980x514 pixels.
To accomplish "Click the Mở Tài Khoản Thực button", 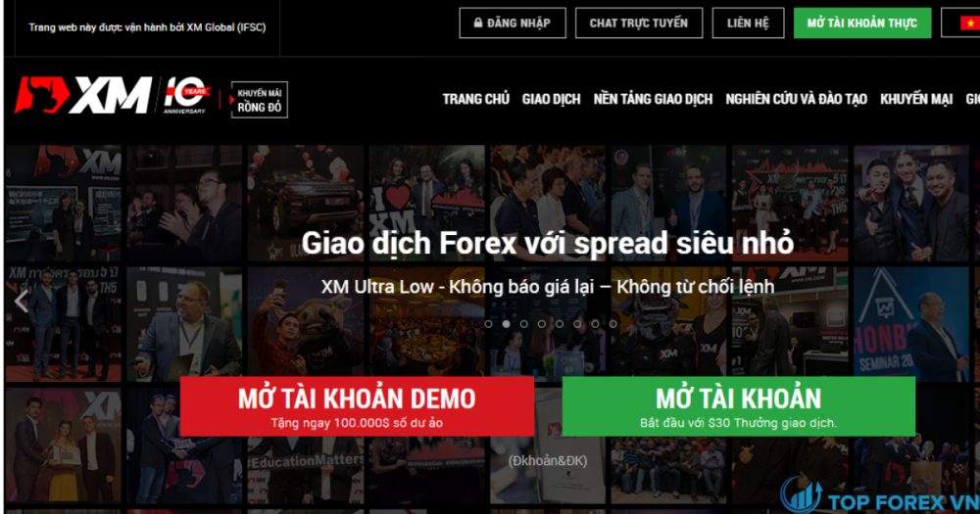I will [x=862, y=23].
